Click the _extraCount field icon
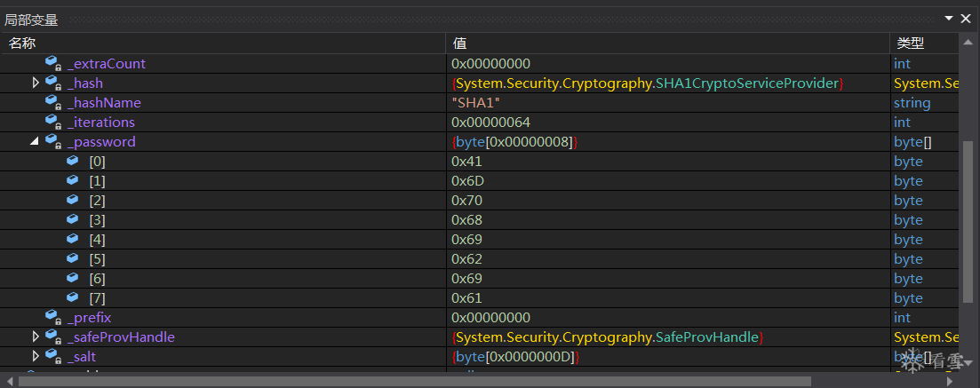This screenshot has width=980, height=388. [x=52, y=64]
